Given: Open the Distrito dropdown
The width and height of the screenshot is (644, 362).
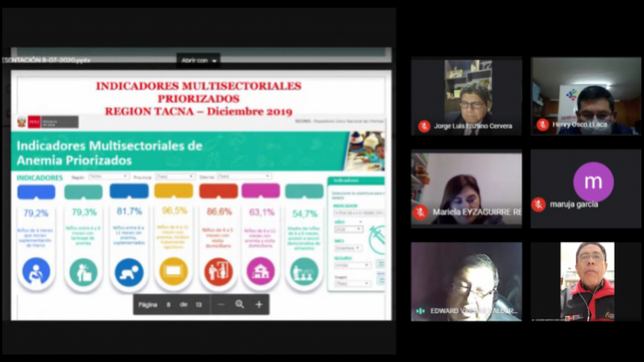Looking at the screenshot, I should [244, 177].
